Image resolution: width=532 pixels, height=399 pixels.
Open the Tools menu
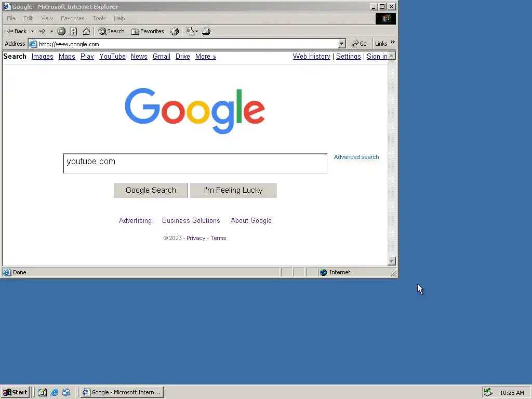[x=99, y=18]
